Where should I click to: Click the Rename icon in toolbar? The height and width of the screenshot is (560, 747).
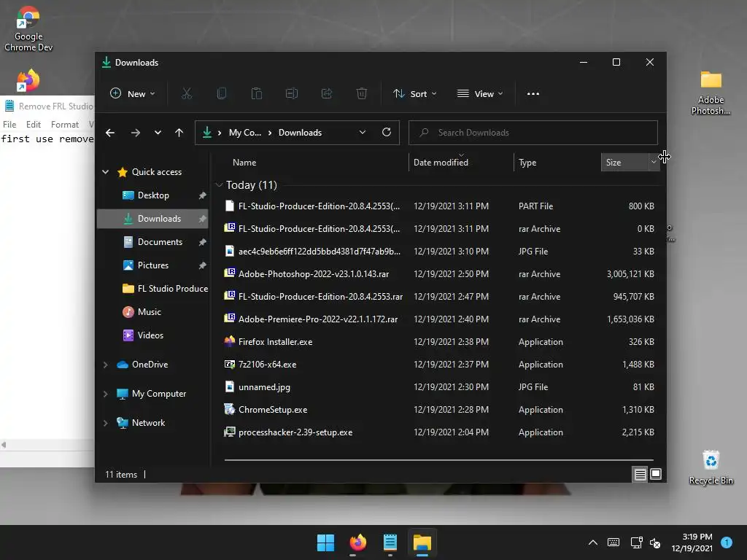pyautogui.click(x=292, y=94)
